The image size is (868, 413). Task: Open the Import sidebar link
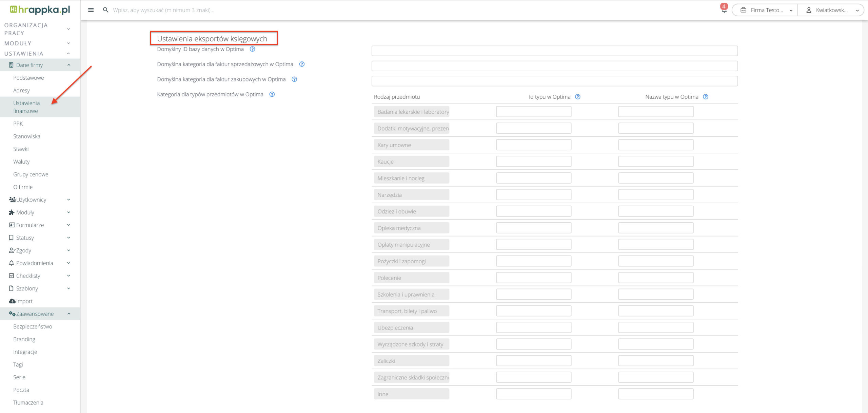click(24, 301)
